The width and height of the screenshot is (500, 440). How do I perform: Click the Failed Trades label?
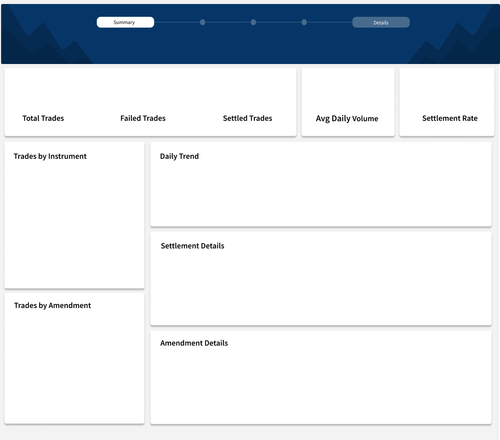[143, 118]
